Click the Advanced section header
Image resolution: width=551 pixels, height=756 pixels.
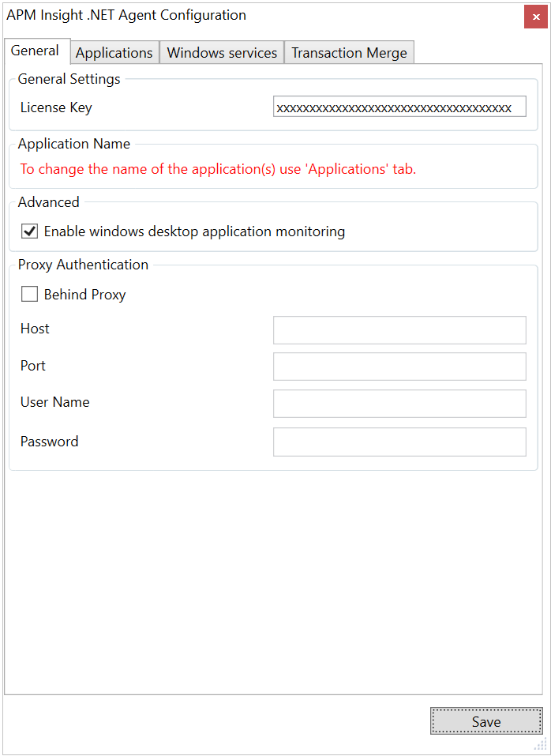[x=48, y=202]
